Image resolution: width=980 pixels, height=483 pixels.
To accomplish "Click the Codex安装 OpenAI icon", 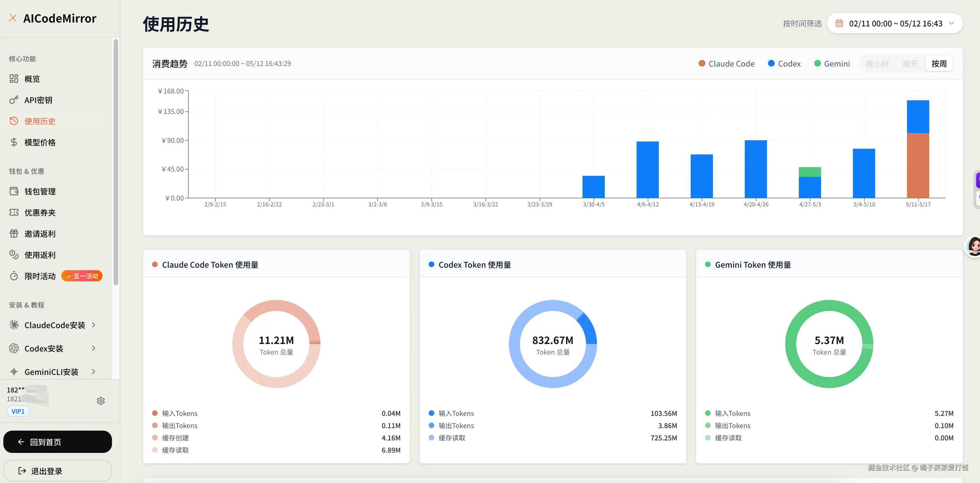I will coord(14,348).
